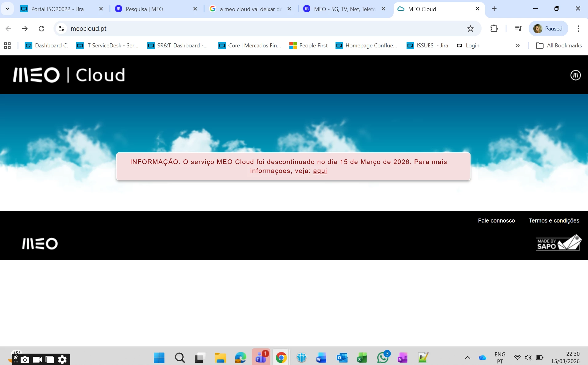The height and width of the screenshot is (365, 588).
Task: Open Windows taskbar search
Action: coord(180,358)
